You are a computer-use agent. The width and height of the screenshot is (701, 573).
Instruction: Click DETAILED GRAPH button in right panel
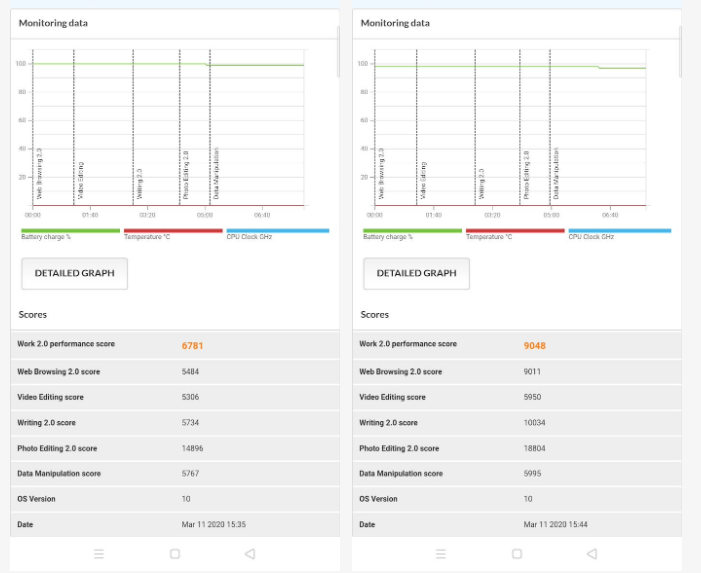coord(416,273)
